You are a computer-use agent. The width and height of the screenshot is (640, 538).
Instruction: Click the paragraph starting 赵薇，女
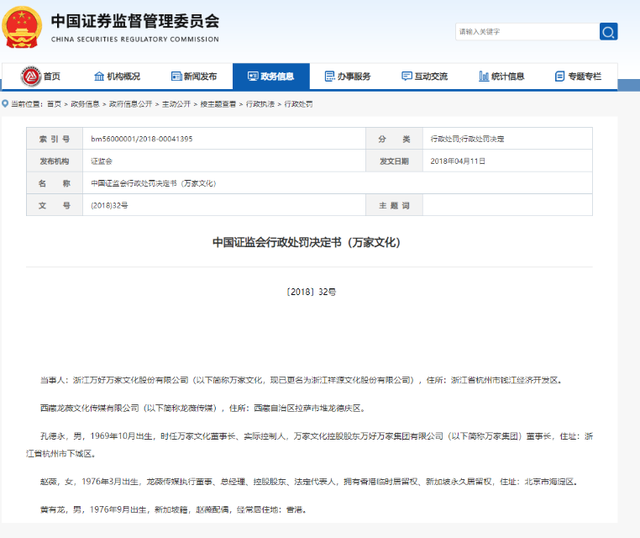click(x=309, y=482)
